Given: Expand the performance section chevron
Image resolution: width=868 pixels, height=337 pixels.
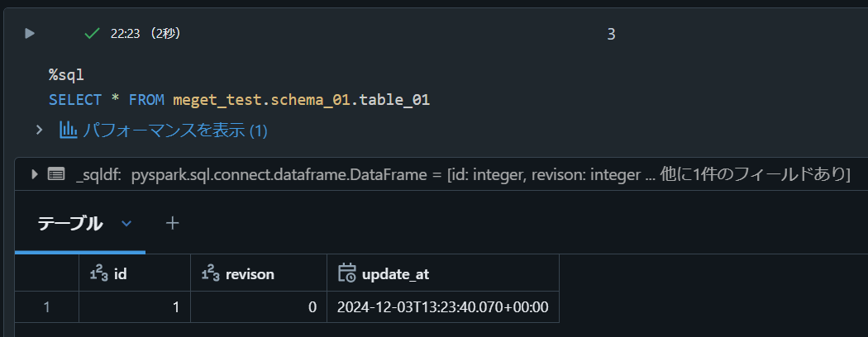Looking at the screenshot, I should (x=39, y=130).
